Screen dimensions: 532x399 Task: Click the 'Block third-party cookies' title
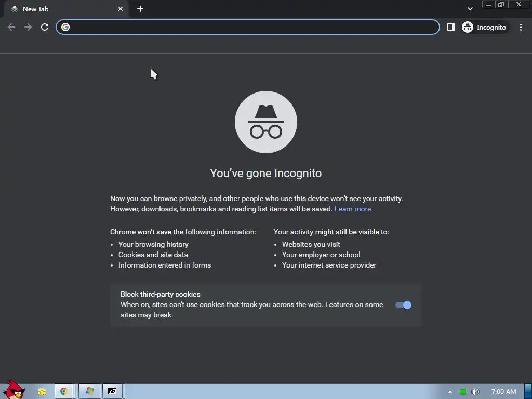[x=160, y=294]
